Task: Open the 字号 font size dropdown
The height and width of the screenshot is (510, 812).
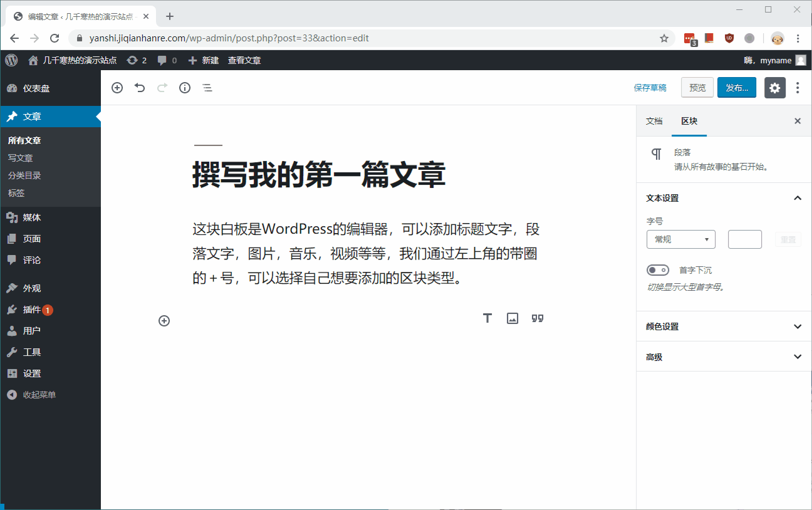Action: pyautogui.click(x=681, y=239)
